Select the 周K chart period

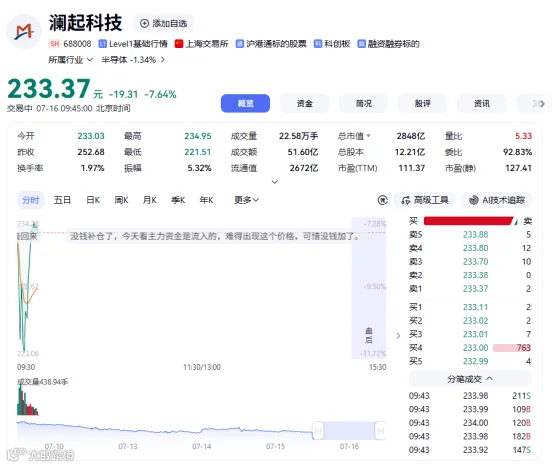tap(121, 200)
